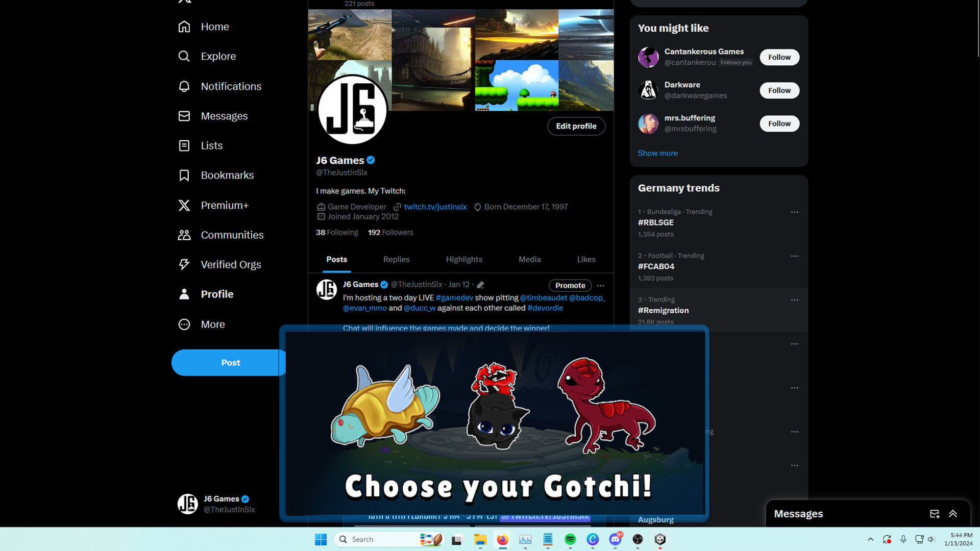Click the Communities people icon
The height and width of the screenshot is (551, 980).
tap(184, 235)
